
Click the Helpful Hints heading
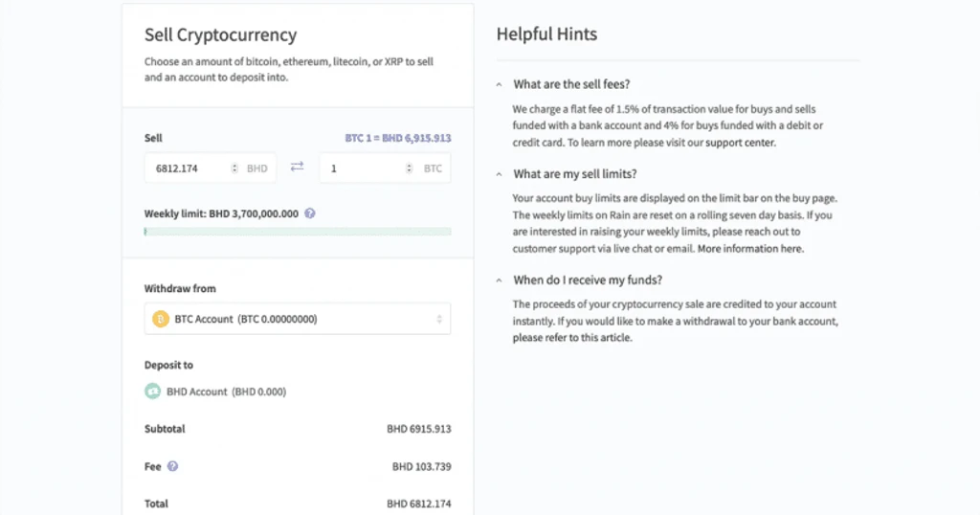(x=546, y=34)
